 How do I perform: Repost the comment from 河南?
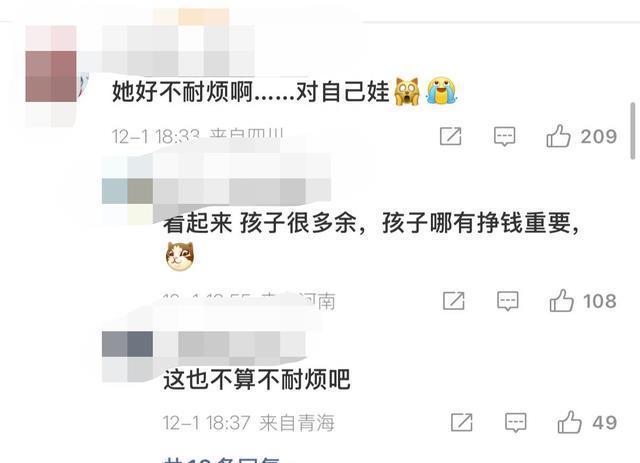pos(454,301)
